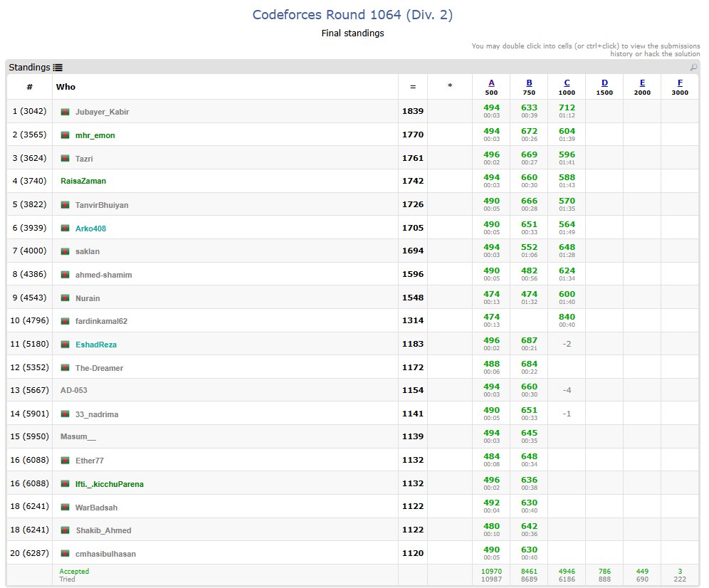
Task: Click EshadReza's problem B score 687
Action: (529, 340)
